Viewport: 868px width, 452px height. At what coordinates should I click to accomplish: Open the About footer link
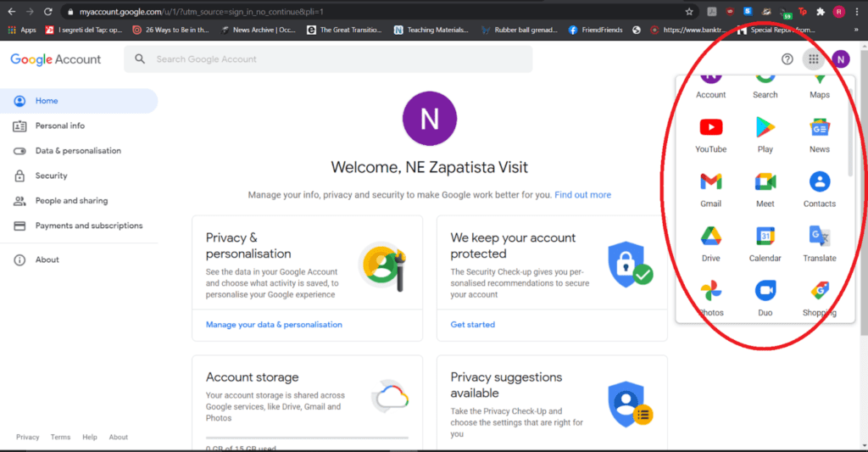(119, 437)
